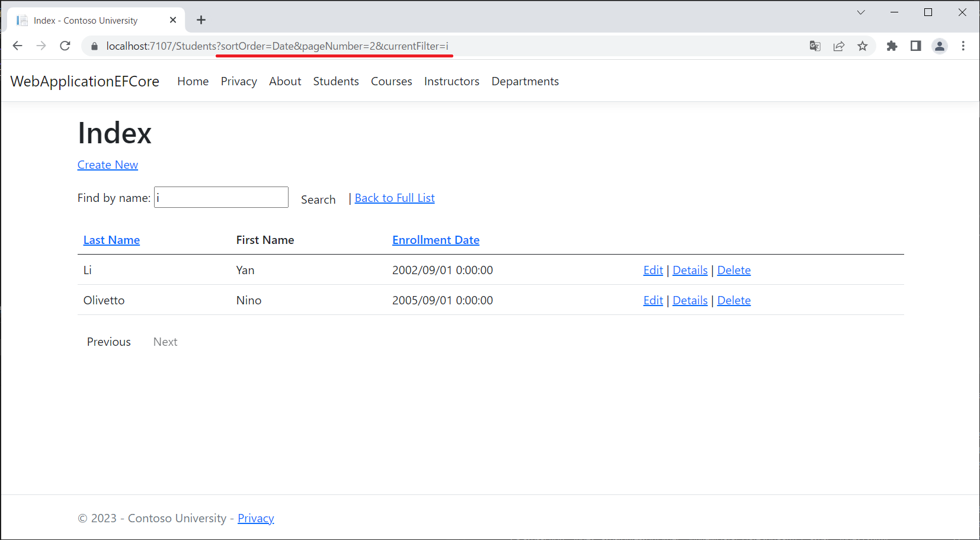Screen dimensions: 980x540
Task: Open a new browser tab
Action: pyautogui.click(x=201, y=20)
